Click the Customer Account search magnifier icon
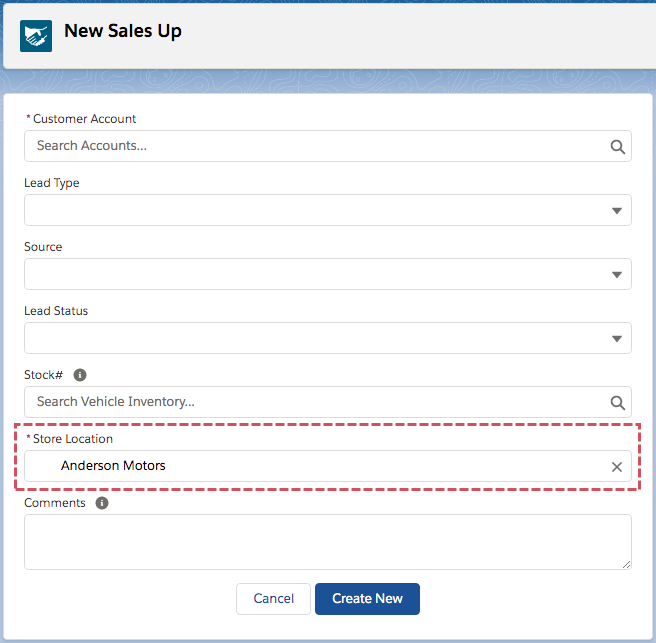 point(618,147)
